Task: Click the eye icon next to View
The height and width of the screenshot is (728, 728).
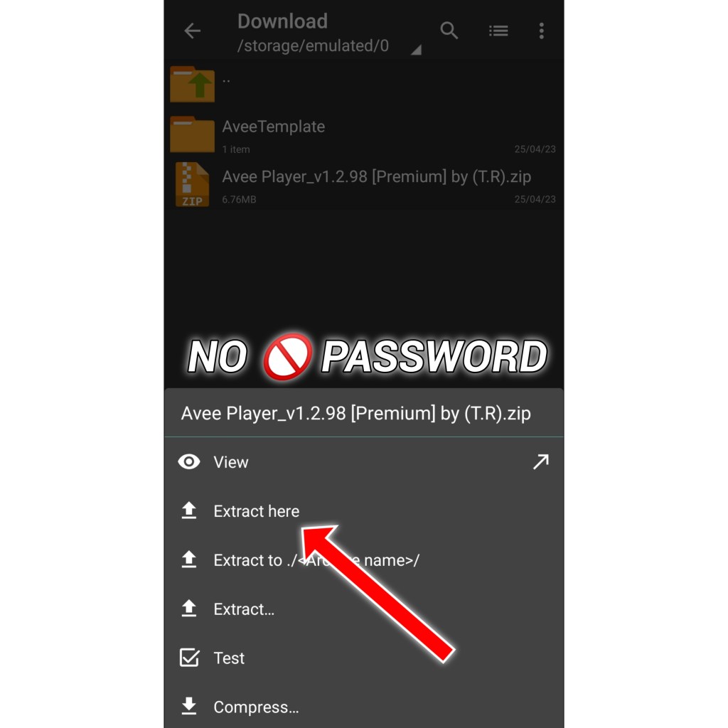Action: (189, 462)
